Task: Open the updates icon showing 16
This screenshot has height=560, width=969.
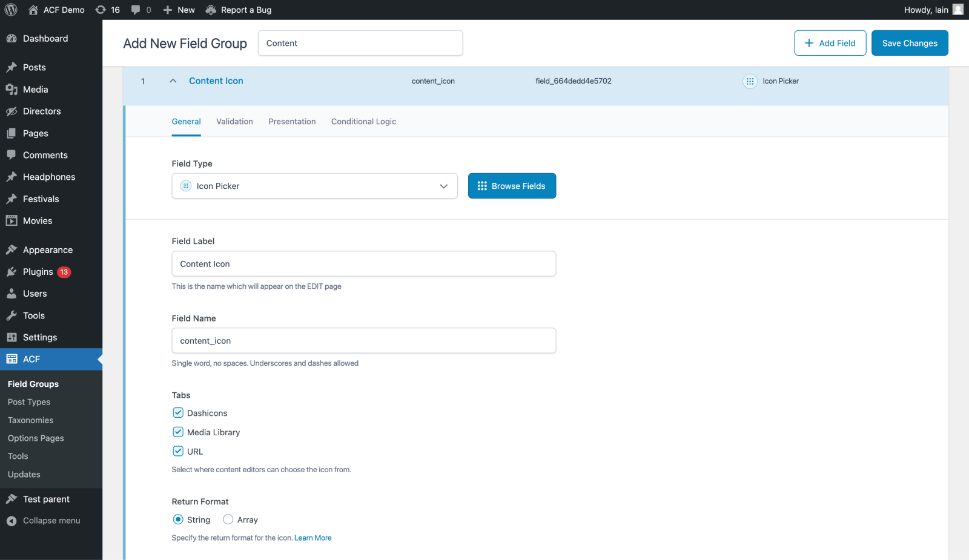Action: 101,10
